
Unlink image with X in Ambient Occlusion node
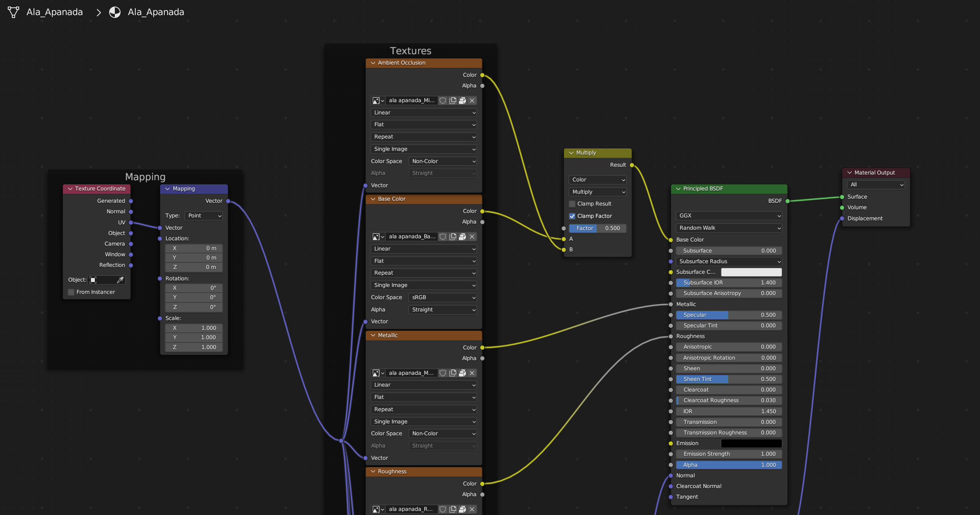click(472, 101)
